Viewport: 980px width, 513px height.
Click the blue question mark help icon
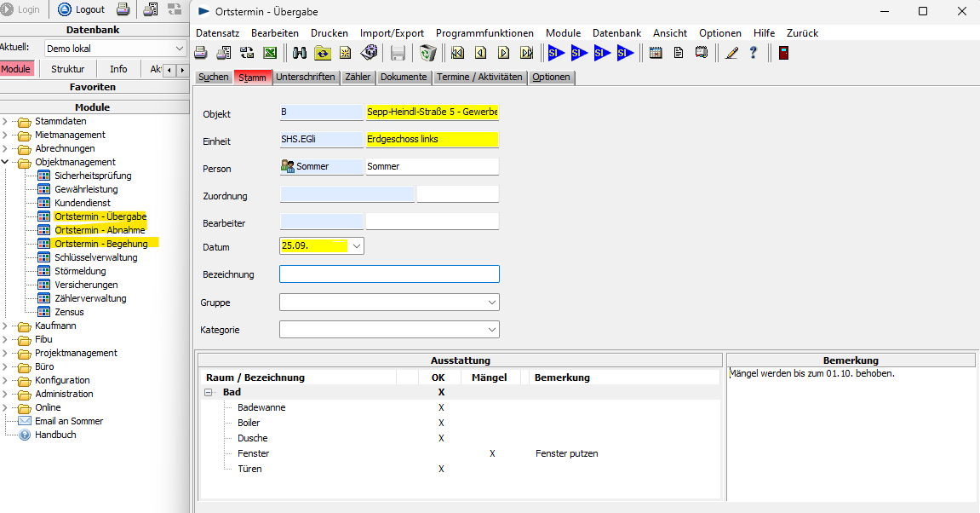click(x=754, y=53)
